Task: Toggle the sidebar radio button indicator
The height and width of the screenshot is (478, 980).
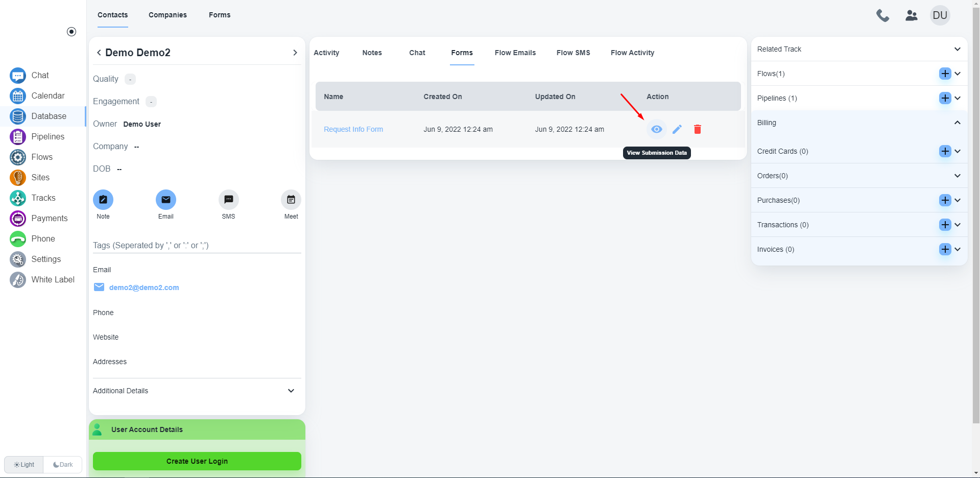Action: [71, 32]
